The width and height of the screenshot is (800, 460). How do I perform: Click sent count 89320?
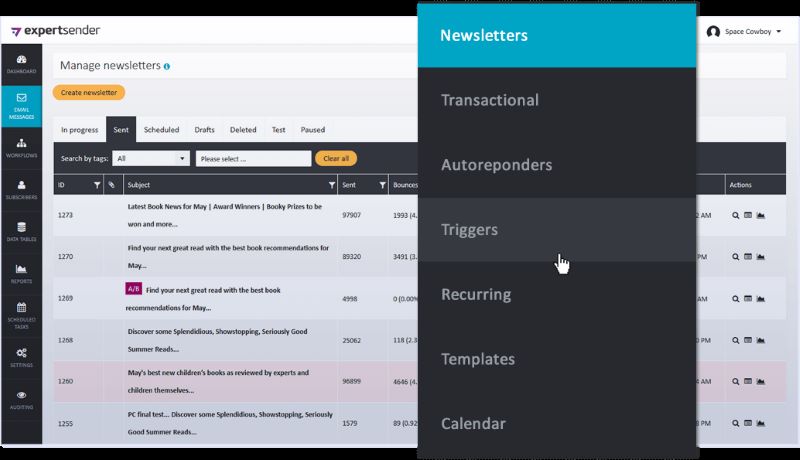click(x=352, y=257)
